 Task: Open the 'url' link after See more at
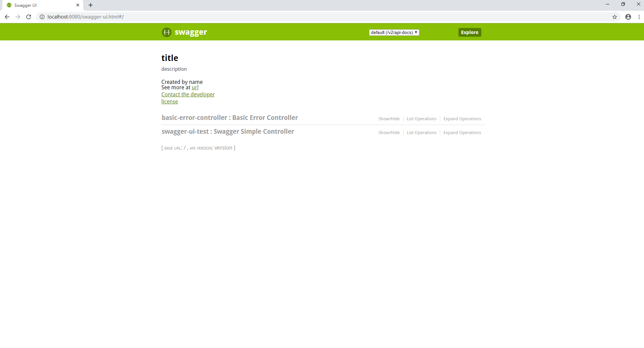(195, 87)
